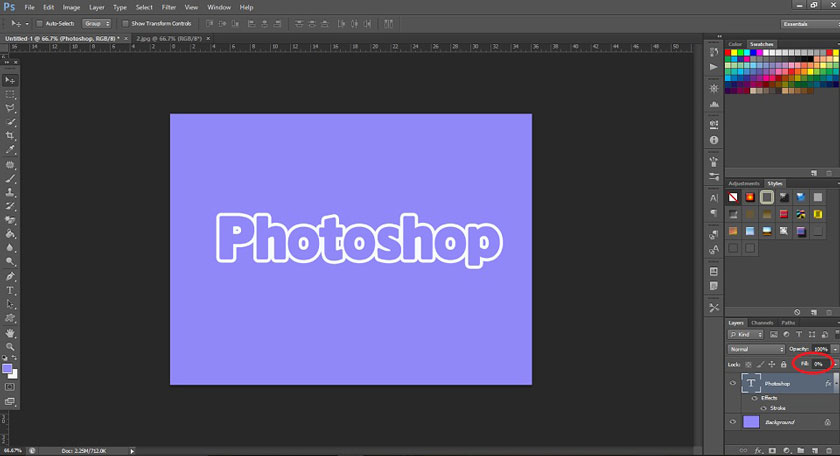
Task: Click the Create new layer icon
Action: point(814,451)
